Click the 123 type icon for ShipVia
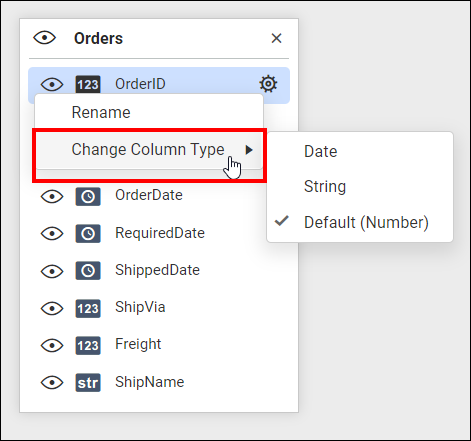 coord(88,308)
